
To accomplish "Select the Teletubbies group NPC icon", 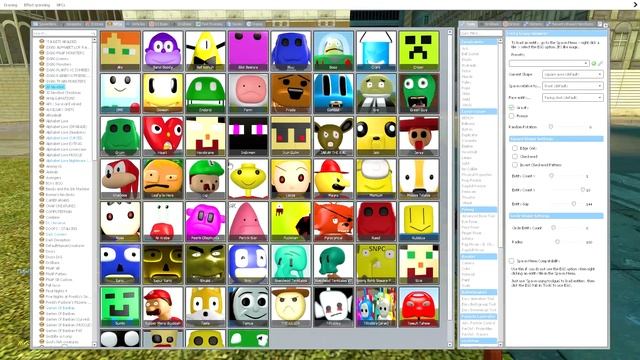I will point(376,307).
